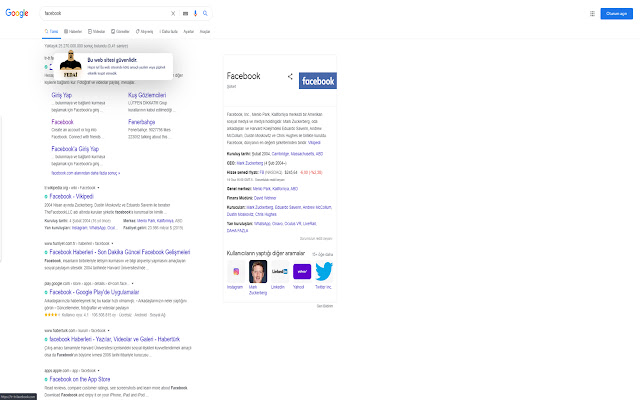Viewport: 640px width, 400px height.
Task: Start voice search with the microphone icon
Action: tap(195, 13)
